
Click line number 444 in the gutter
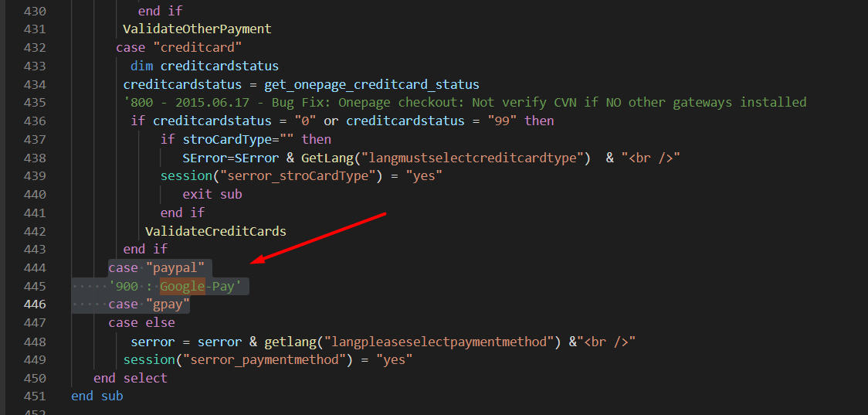[x=34, y=267]
